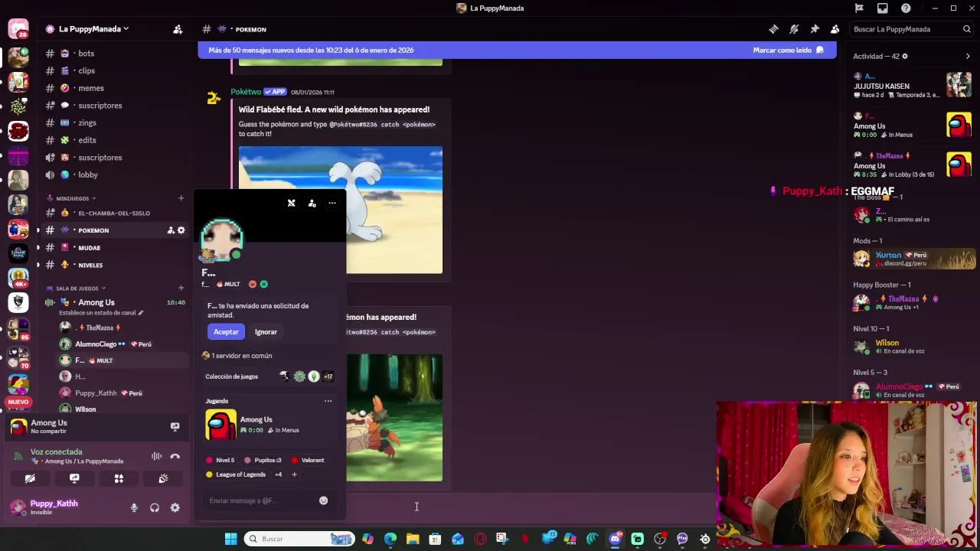The height and width of the screenshot is (551, 980).
Task: Open the soundboard icon
Action: [x=163, y=478]
